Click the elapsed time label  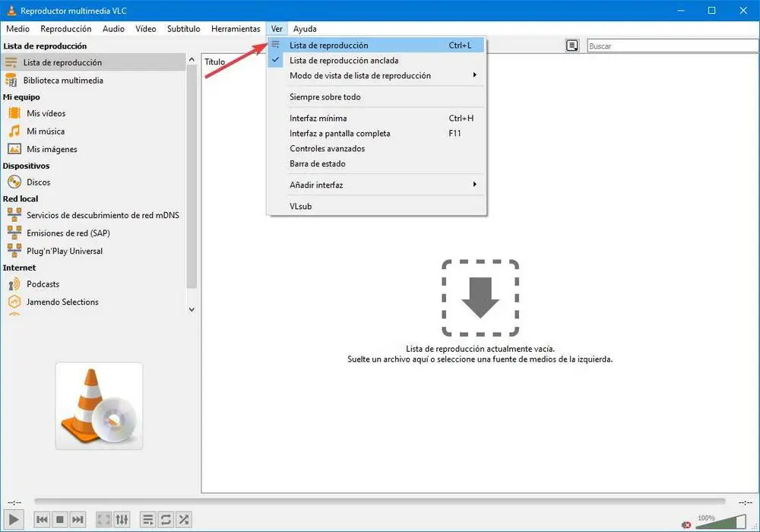point(14,502)
